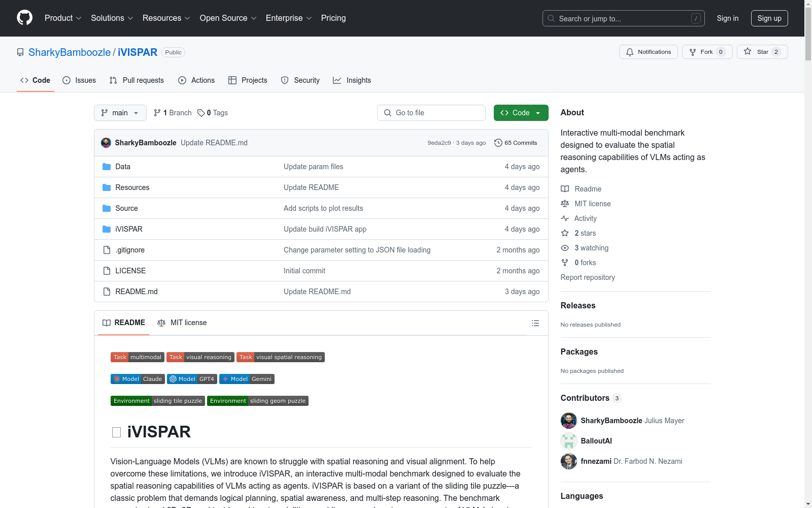
Task: Go to the Pricing page
Action: pos(333,18)
